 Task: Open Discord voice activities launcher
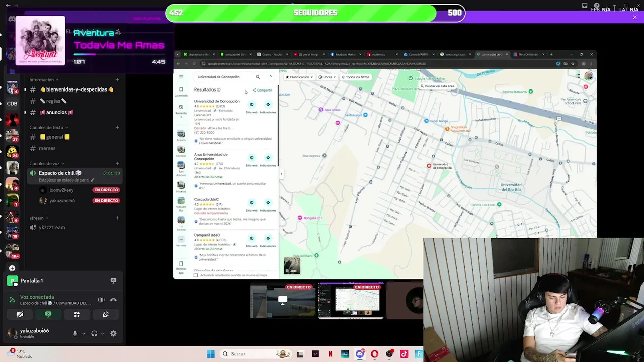click(77, 314)
